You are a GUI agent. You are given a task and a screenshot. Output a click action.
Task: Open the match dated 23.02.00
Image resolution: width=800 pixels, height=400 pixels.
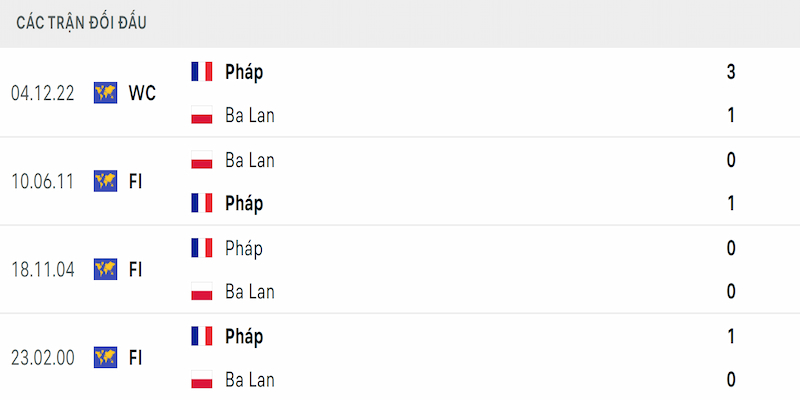(x=43, y=358)
